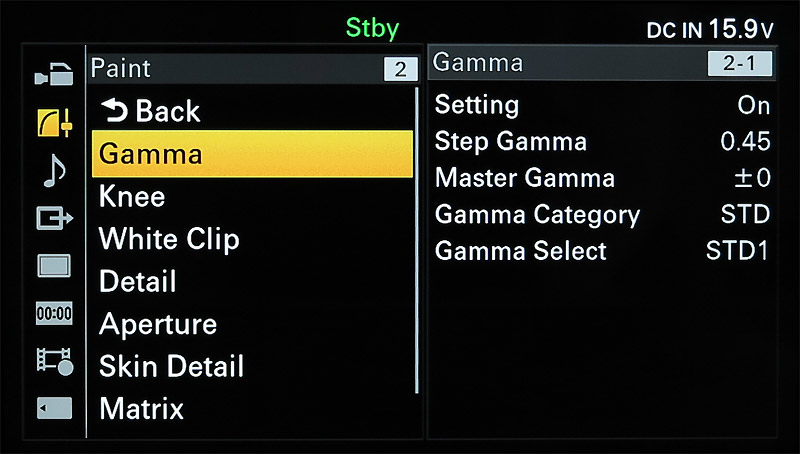Open the White Clip menu entry
The height and width of the screenshot is (454, 800).
tap(169, 239)
